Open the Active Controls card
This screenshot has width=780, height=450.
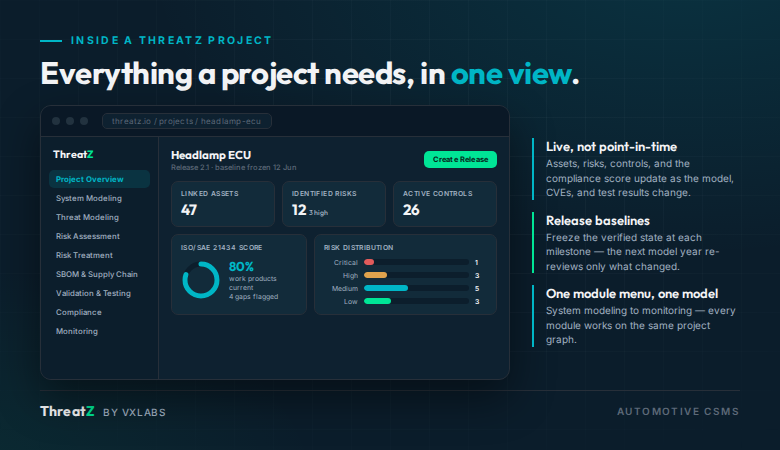point(445,204)
